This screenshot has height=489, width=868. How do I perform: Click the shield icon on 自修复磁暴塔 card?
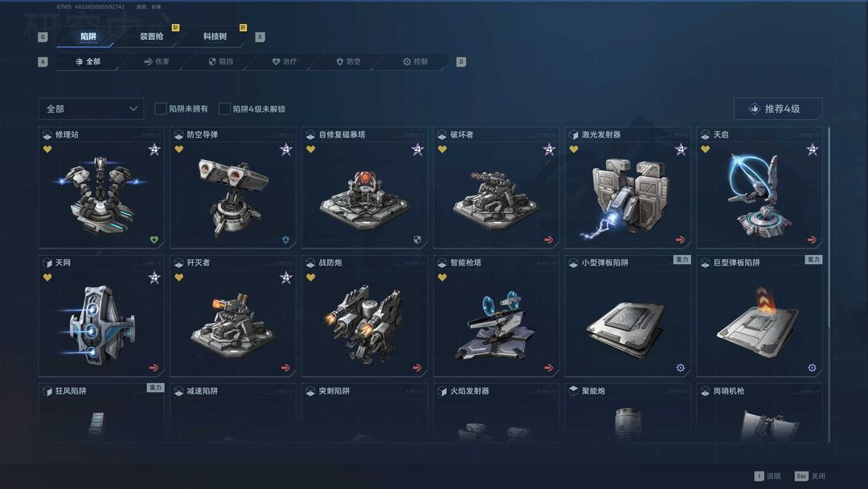pyautogui.click(x=417, y=240)
